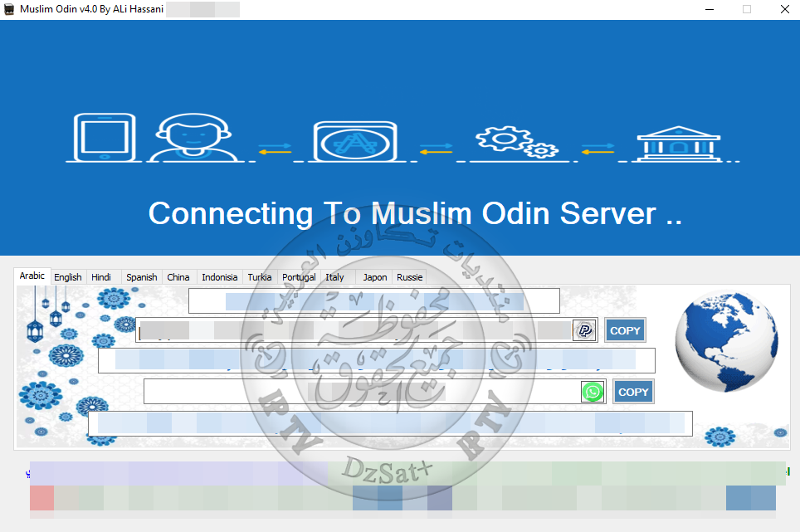
Task: Click the globe image
Action: click(726, 341)
